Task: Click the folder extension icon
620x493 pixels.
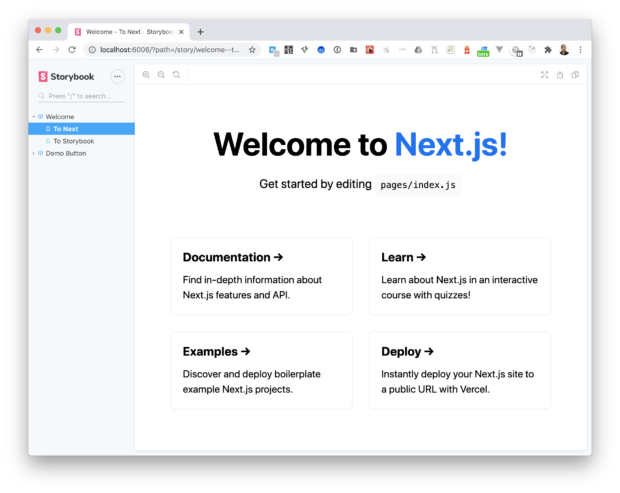Action: [353, 50]
